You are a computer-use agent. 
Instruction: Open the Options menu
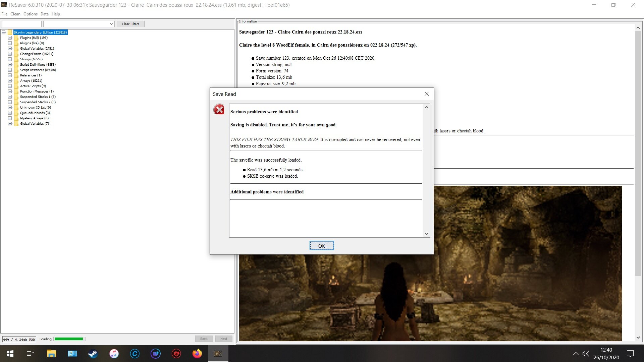31,14
